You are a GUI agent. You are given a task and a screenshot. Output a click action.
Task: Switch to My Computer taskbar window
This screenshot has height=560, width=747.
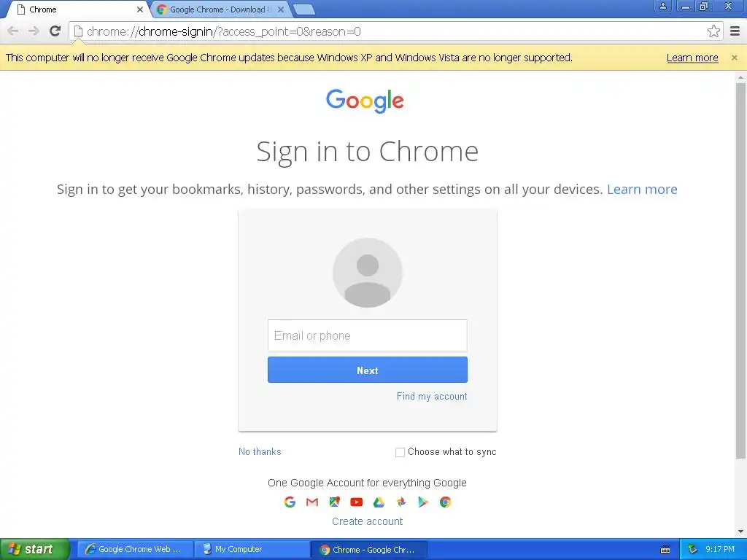(x=252, y=549)
